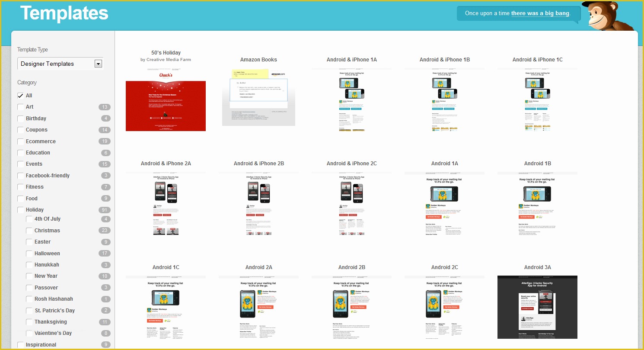Tick the Hanukkah checkbox

(x=29, y=265)
